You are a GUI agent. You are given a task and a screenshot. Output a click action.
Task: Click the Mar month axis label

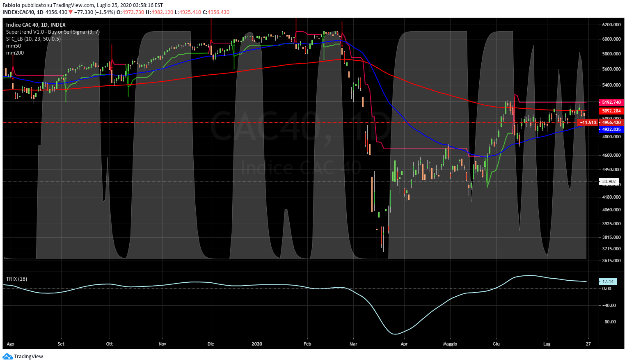353,344
